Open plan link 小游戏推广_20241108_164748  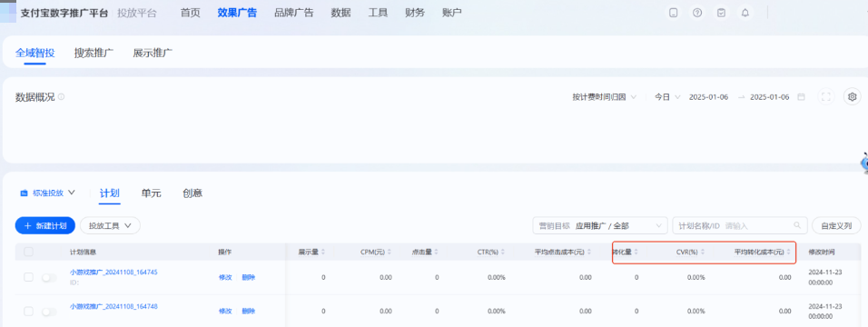coord(113,306)
